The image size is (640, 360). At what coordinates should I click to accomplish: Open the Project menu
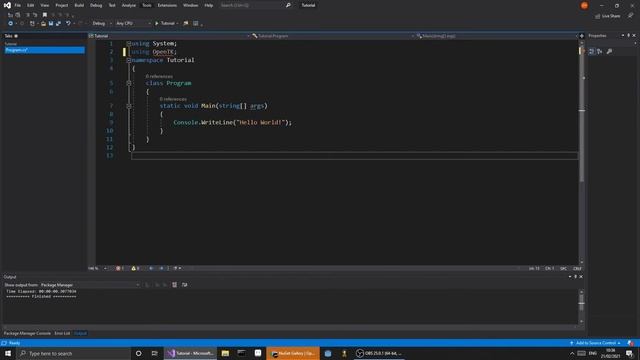coord(62,5)
